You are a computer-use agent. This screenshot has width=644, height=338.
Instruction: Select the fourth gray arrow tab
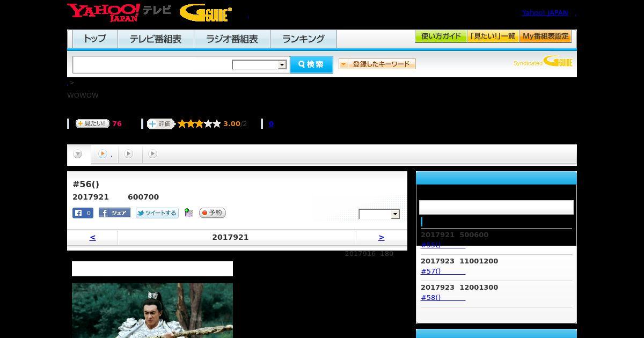pyautogui.click(x=153, y=155)
